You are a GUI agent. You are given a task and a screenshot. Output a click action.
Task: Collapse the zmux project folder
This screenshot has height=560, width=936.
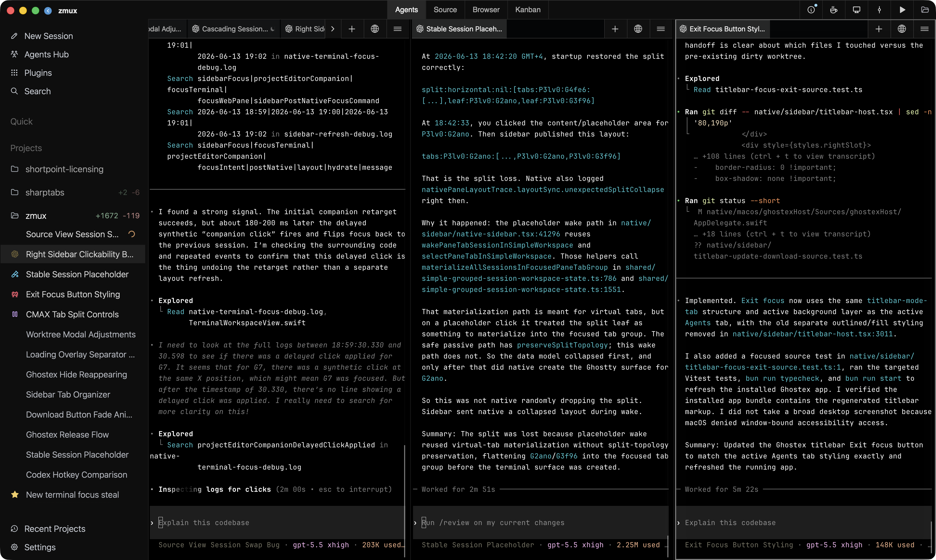pyautogui.click(x=14, y=216)
